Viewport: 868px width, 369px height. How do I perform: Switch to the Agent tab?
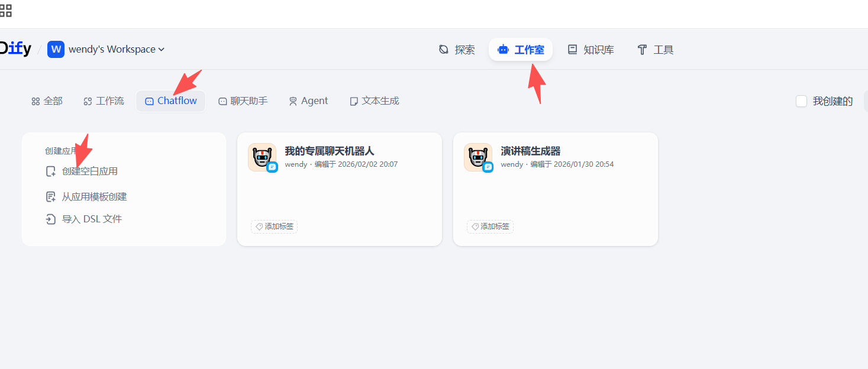[308, 101]
